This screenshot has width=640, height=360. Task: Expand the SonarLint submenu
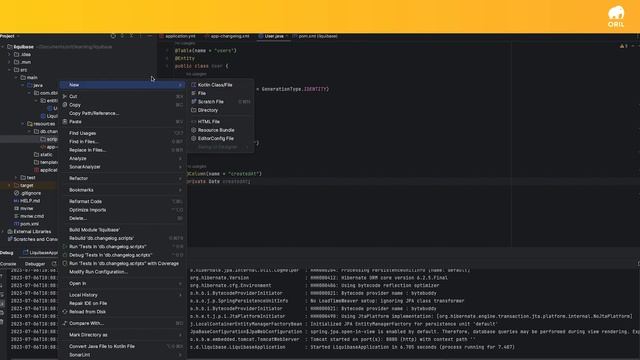[x=122, y=355]
